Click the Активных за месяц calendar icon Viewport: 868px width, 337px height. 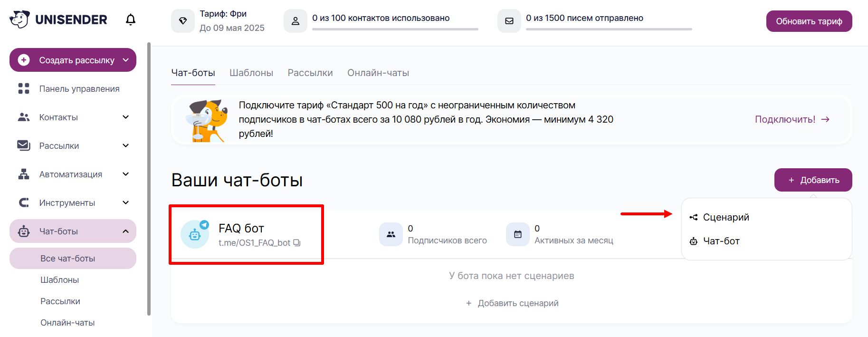(518, 234)
